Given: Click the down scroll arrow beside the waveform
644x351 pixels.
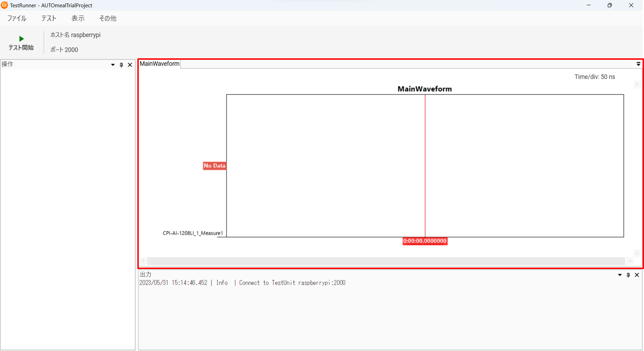Looking at the screenshot, I should tap(637, 253).
